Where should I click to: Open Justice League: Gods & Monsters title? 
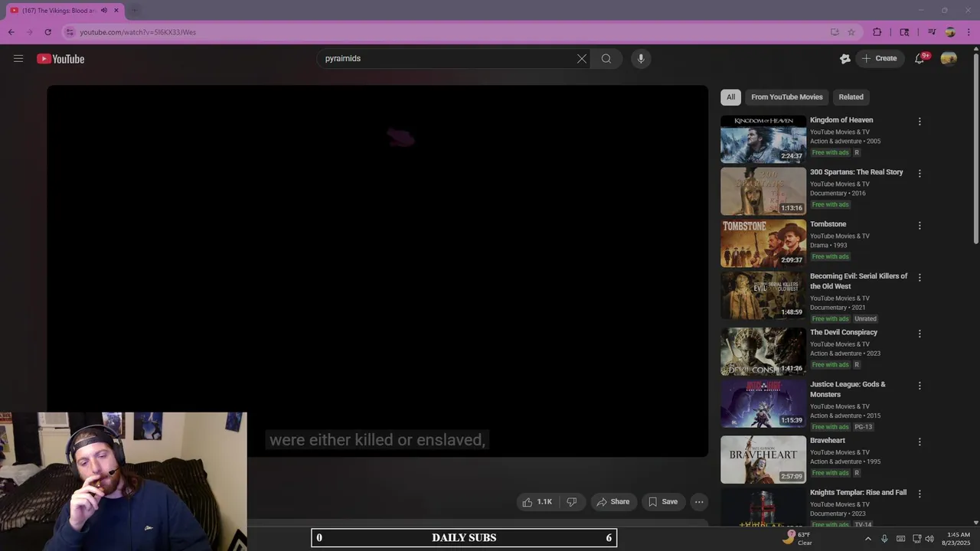coord(848,389)
